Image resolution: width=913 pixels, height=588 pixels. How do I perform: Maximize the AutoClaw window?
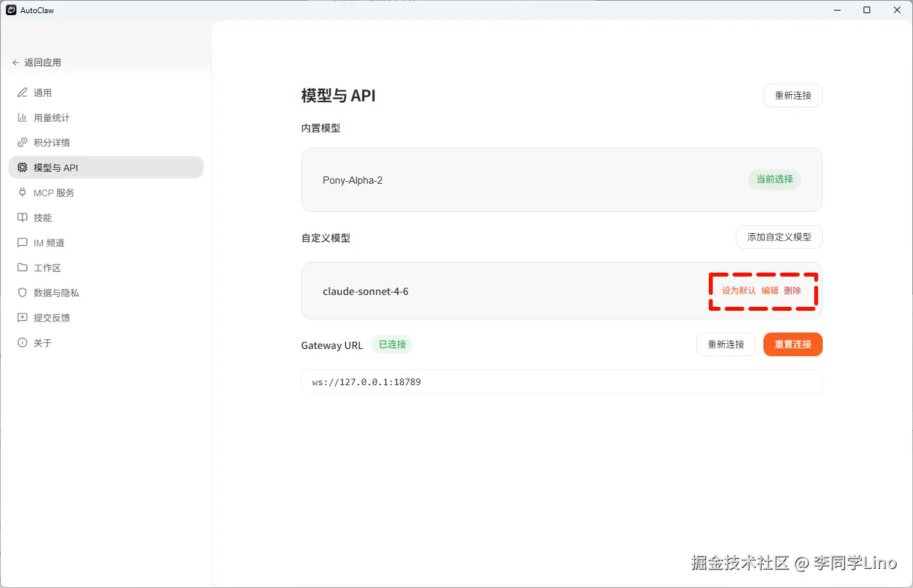[x=867, y=10]
